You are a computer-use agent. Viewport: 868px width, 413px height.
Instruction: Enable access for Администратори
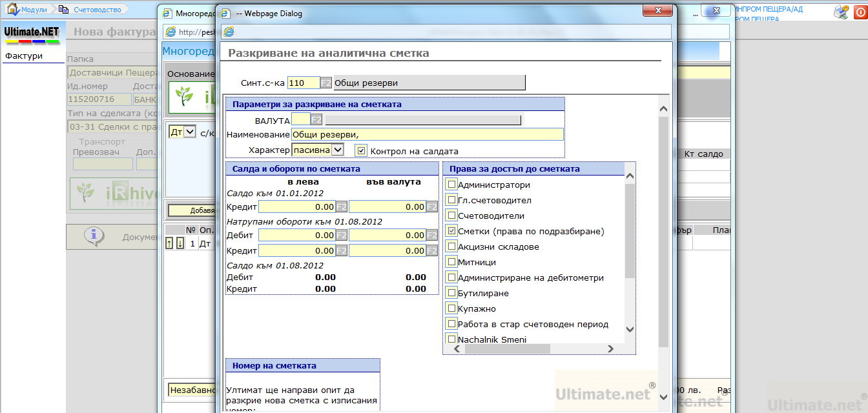point(450,184)
